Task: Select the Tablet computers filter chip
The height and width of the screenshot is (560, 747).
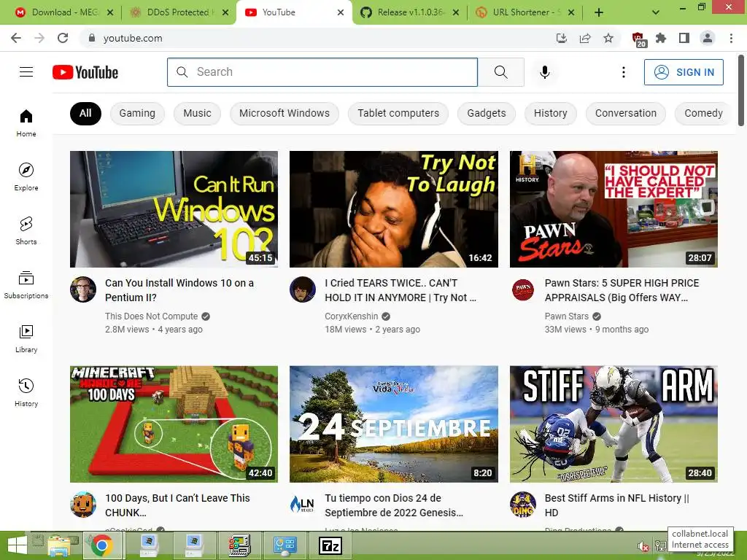Action: pos(398,113)
